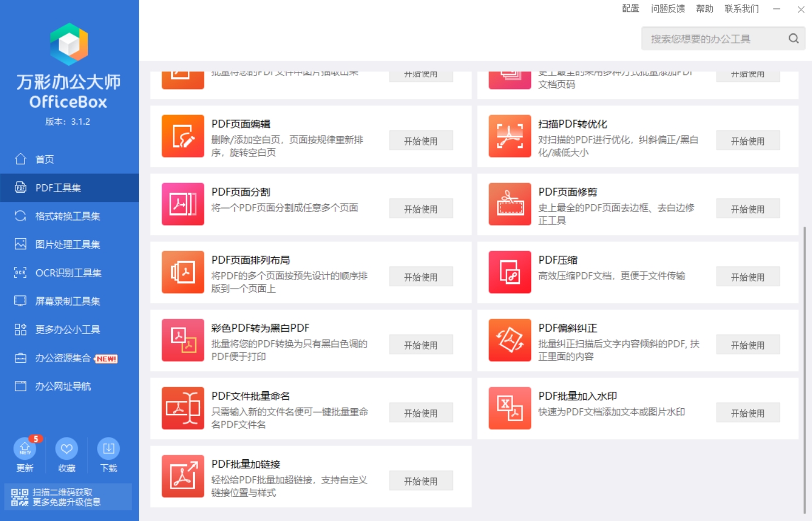
Task: Click 开始使用 for PDF偏斜纠正
Action: point(748,345)
